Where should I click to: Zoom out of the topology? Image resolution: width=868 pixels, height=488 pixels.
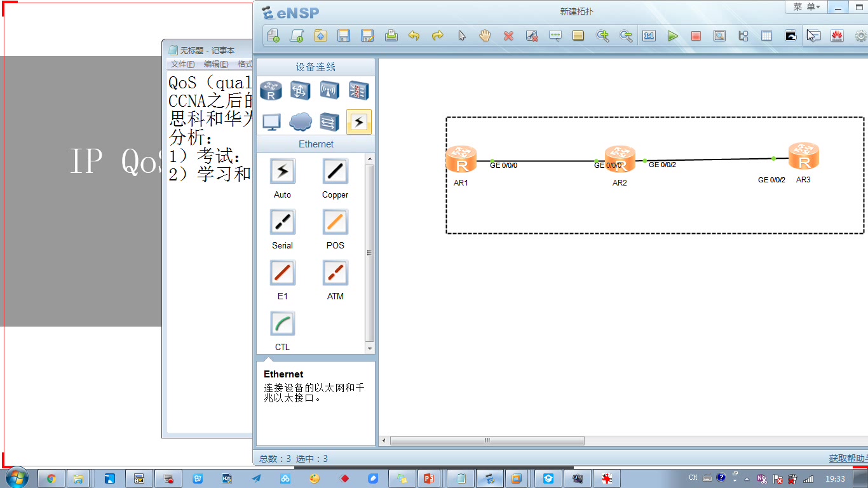[x=626, y=36]
